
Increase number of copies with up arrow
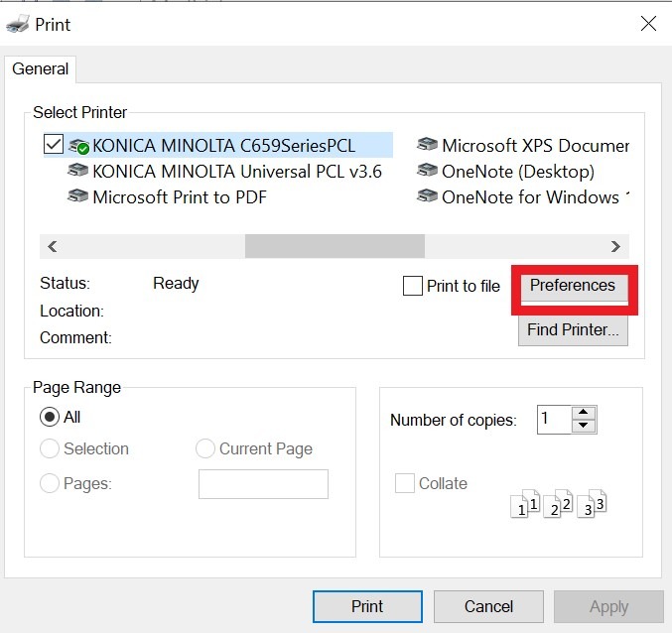[584, 413]
